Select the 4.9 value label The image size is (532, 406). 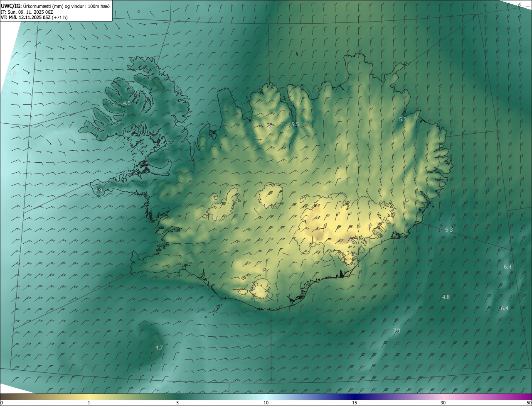coord(99,190)
